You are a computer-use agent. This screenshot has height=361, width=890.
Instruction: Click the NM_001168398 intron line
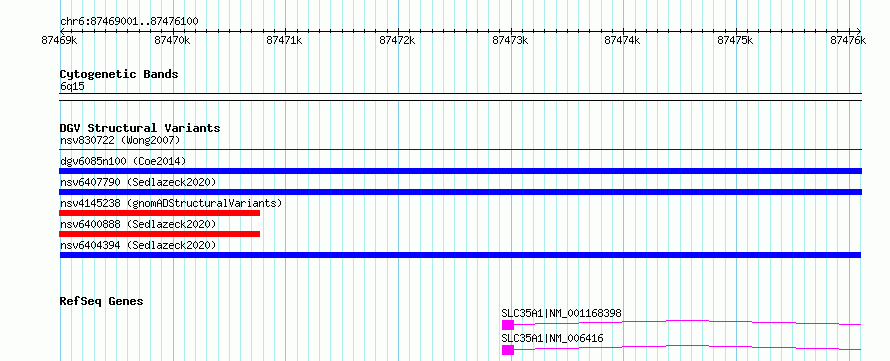(687, 322)
